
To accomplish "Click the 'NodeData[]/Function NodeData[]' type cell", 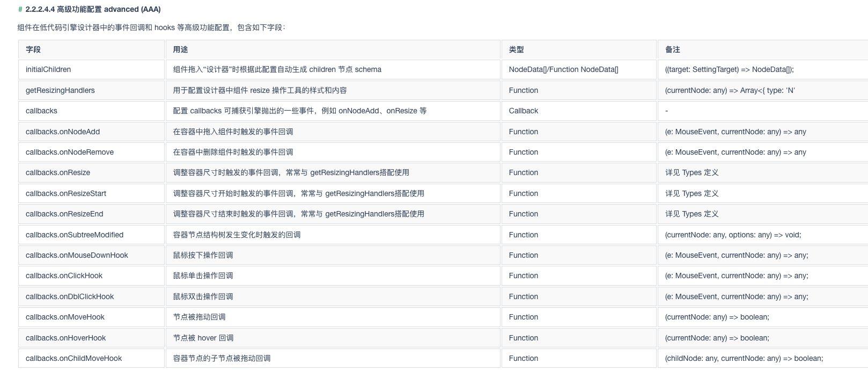I will tap(579, 69).
